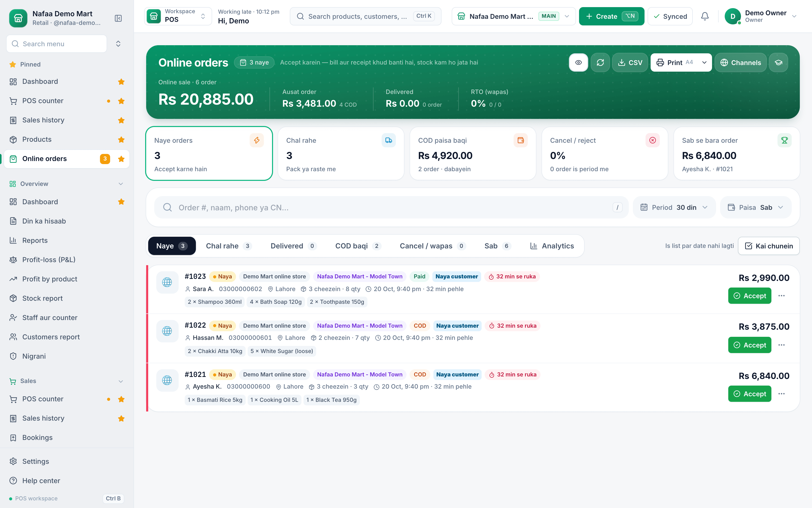Open Profit-loss (P&L) scales item
The image size is (812, 508).
[67, 260]
